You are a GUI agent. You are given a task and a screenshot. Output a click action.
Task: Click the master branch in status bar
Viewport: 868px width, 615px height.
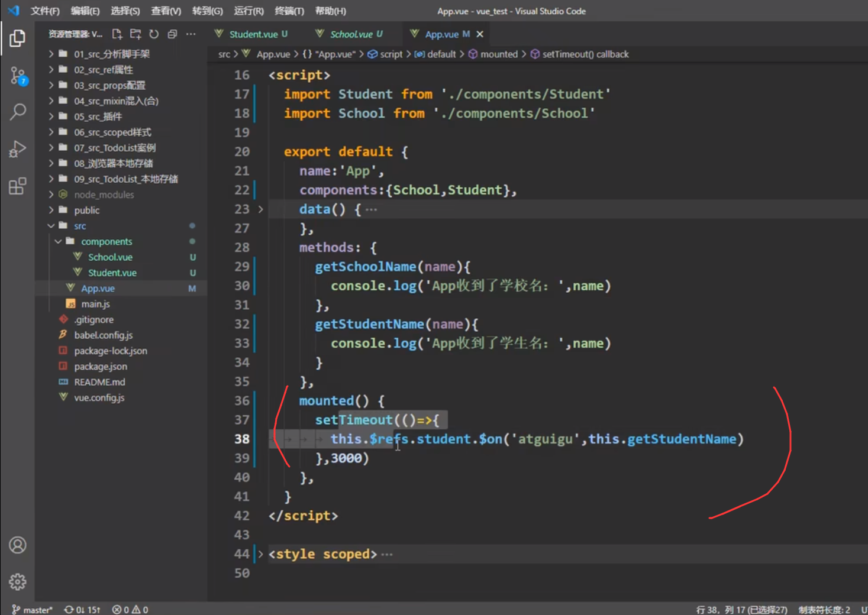33,610
